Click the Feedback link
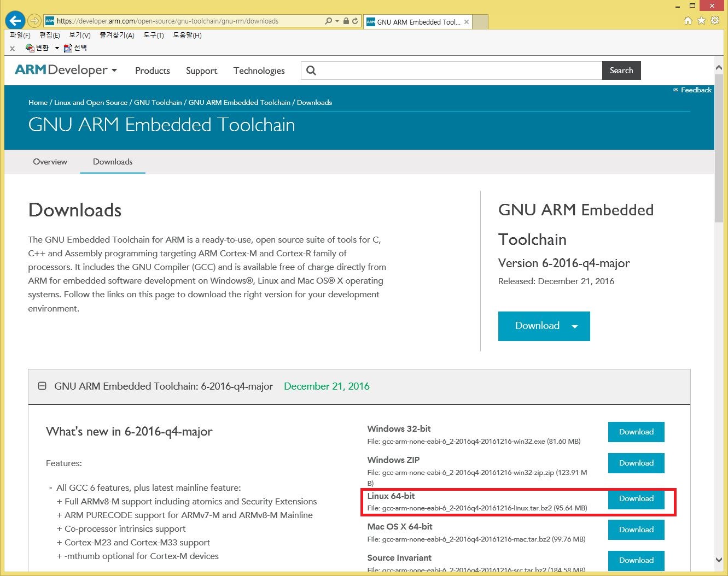The height and width of the screenshot is (576, 728). click(692, 90)
